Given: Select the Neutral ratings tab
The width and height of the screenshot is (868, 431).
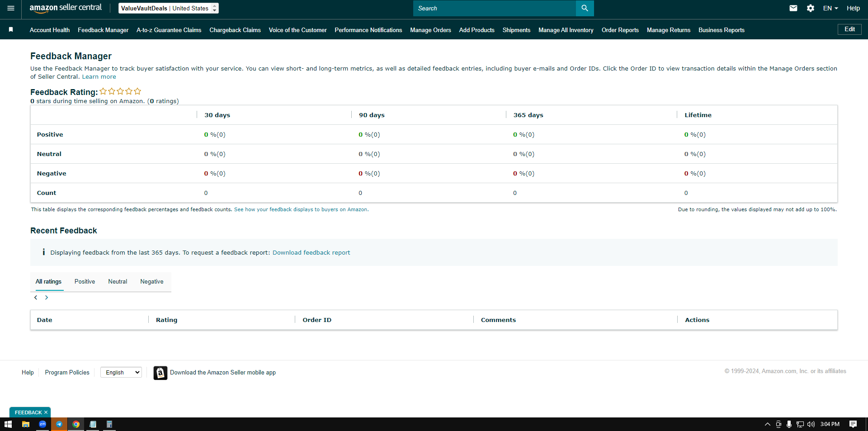Looking at the screenshot, I should [118, 281].
